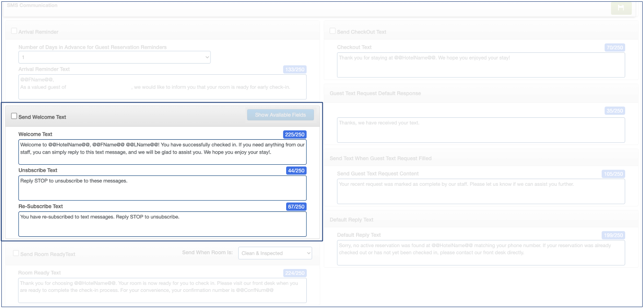Click into the Arrival Reminder Text box
The height and width of the screenshot is (308, 644).
[162, 87]
